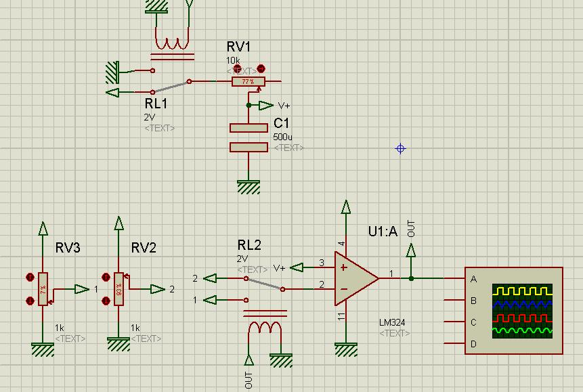This screenshot has width=583, height=392.
Task: Select the RV1 potentiometer body showing 77%
Action: [249, 81]
